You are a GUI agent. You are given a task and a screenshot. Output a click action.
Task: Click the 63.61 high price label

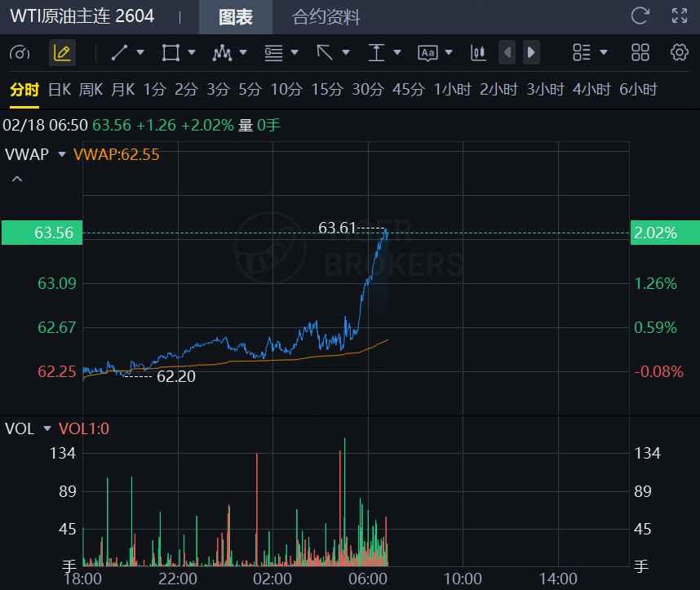click(x=337, y=228)
